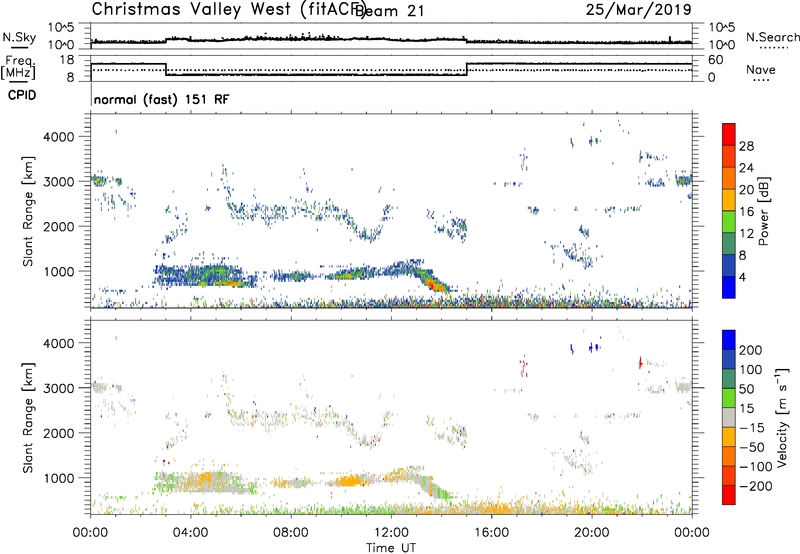Click the '28' tick on the Power colorbar
The width and height of the screenshot is (800, 554).
[746, 146]
